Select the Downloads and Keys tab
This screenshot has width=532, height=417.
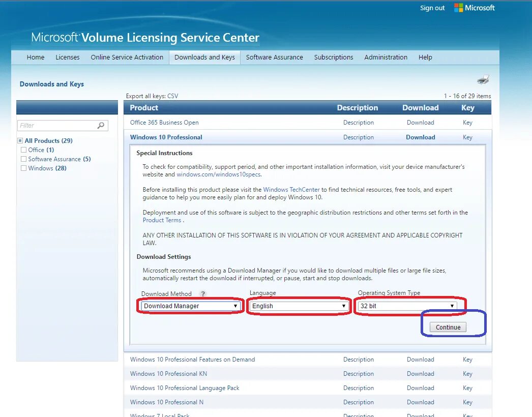click(x=204, y=57)
